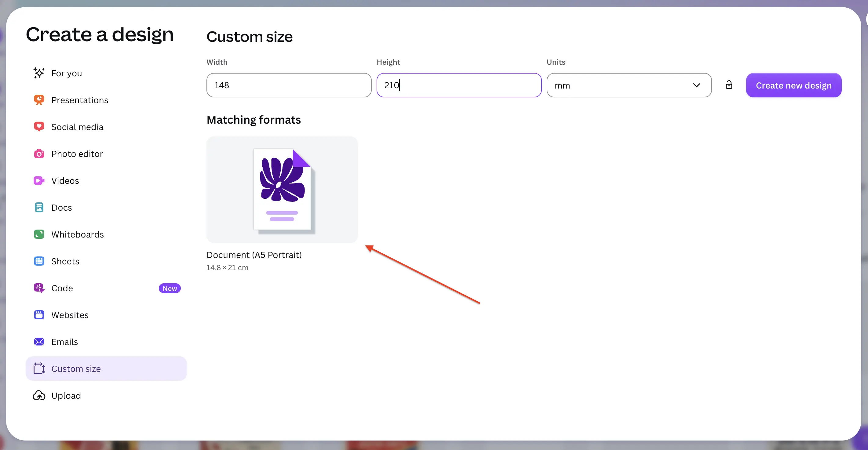Click the Presentations icon in sidebar
The image size is (868, 450).
click(x=39, y=100)
